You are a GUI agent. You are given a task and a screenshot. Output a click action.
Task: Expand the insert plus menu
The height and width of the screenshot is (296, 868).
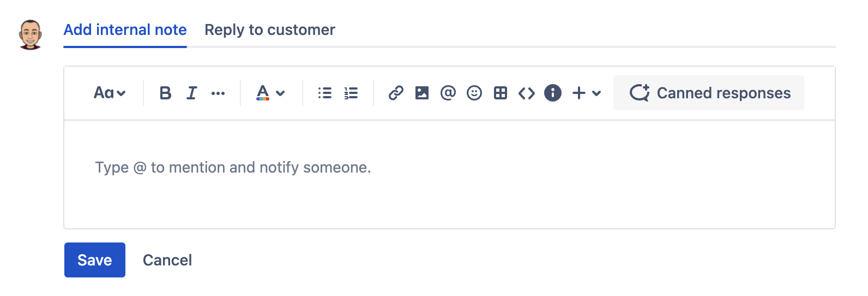[x=586, y=93]
